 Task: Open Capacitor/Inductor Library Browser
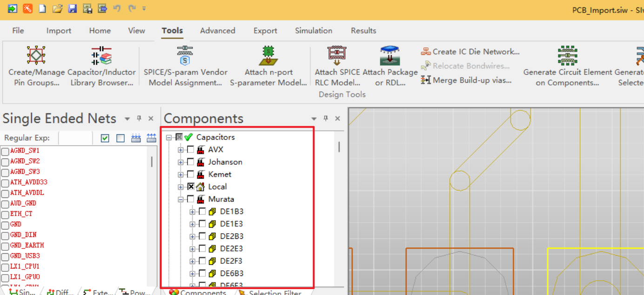click(x=101, y=66)
